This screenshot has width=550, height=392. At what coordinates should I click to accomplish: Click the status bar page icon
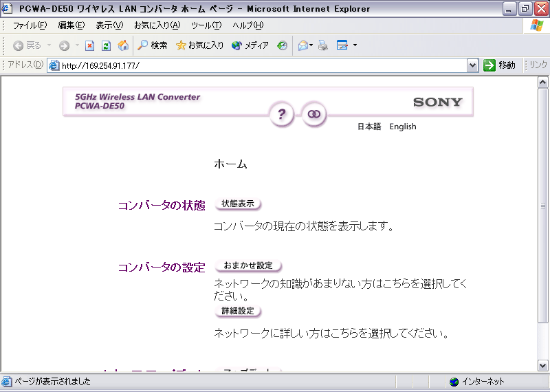7,382
